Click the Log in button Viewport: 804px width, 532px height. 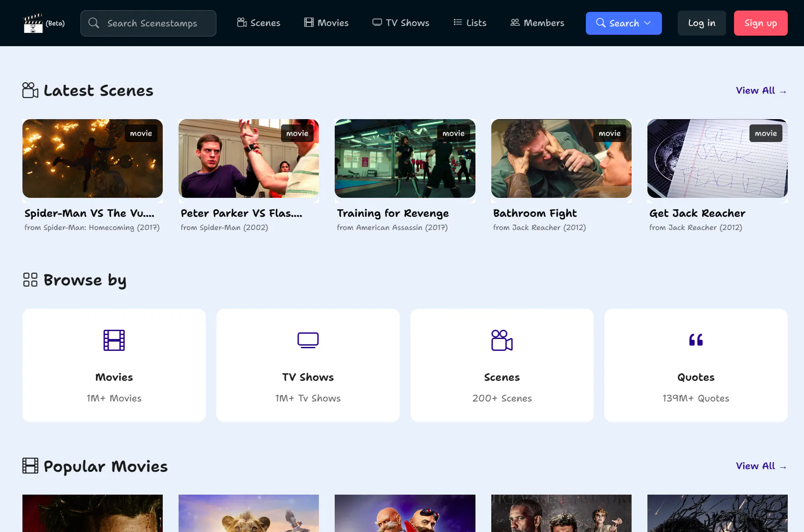(x=702, y=23)
